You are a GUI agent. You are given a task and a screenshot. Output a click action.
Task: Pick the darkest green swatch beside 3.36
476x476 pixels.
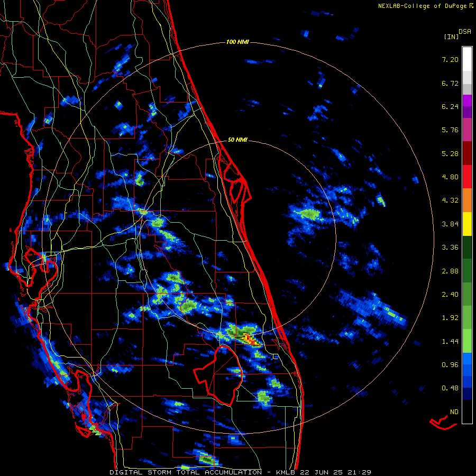click(467, 247)
